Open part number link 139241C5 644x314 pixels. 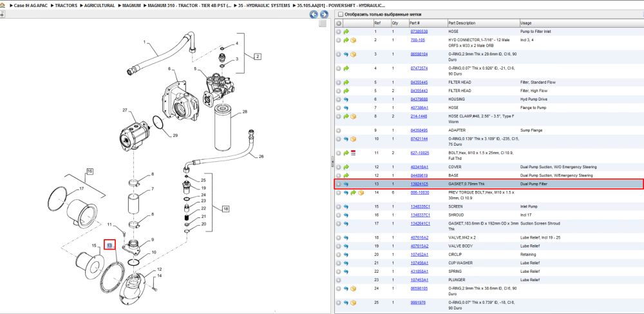click(419, 184)
